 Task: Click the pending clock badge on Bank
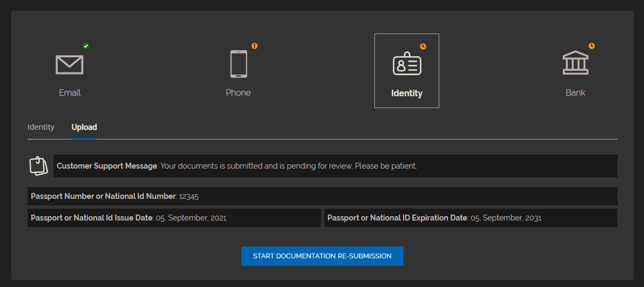coord(592,46)
